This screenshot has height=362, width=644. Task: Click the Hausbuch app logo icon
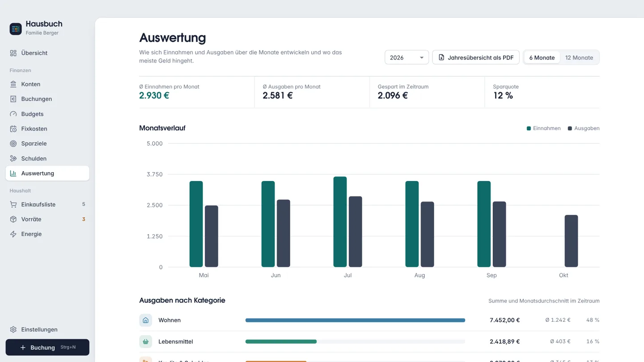(16, 29)
